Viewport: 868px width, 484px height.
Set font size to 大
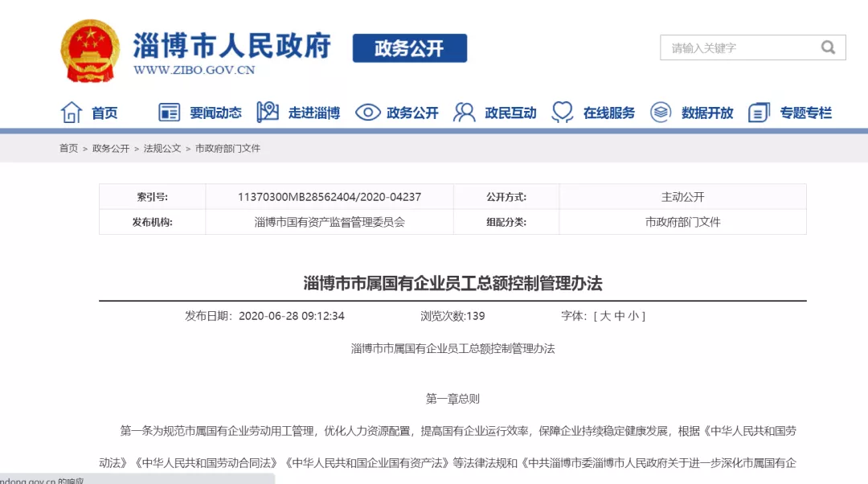click(x=605, y=316)
